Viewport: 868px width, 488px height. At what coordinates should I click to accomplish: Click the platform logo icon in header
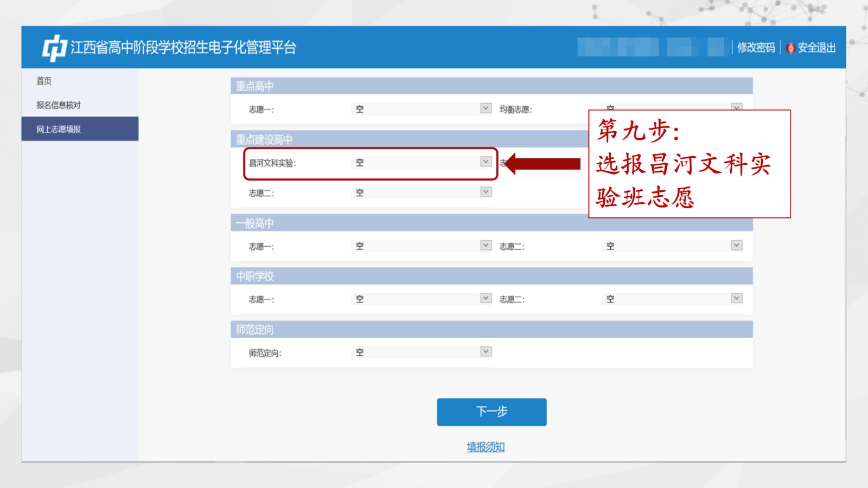54,48
